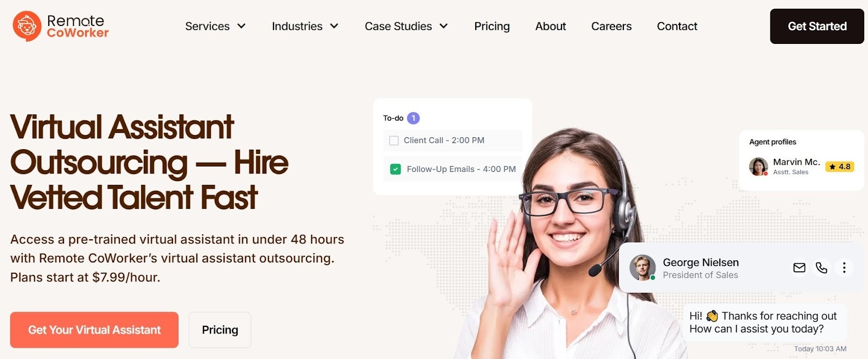Open the three-dot options menu
This screenshot has width=868, height=359.
844,267
